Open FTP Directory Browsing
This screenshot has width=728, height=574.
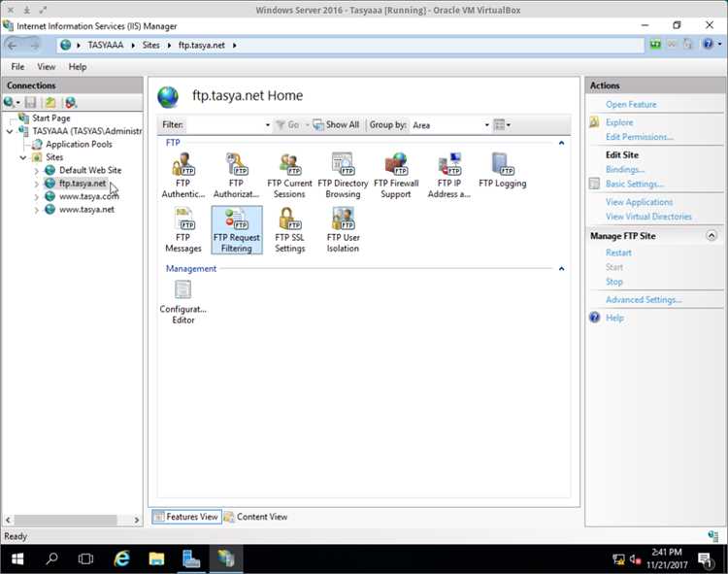pos(343,176)
